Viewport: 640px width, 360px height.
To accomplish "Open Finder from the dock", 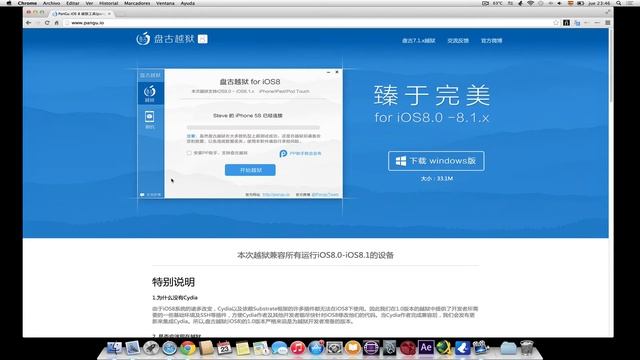I will point(114,348).
